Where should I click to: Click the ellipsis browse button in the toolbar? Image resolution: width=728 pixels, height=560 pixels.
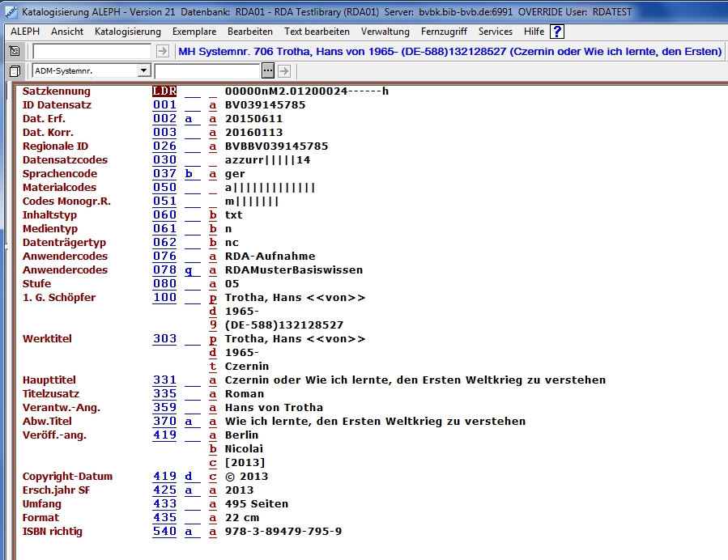268,71
